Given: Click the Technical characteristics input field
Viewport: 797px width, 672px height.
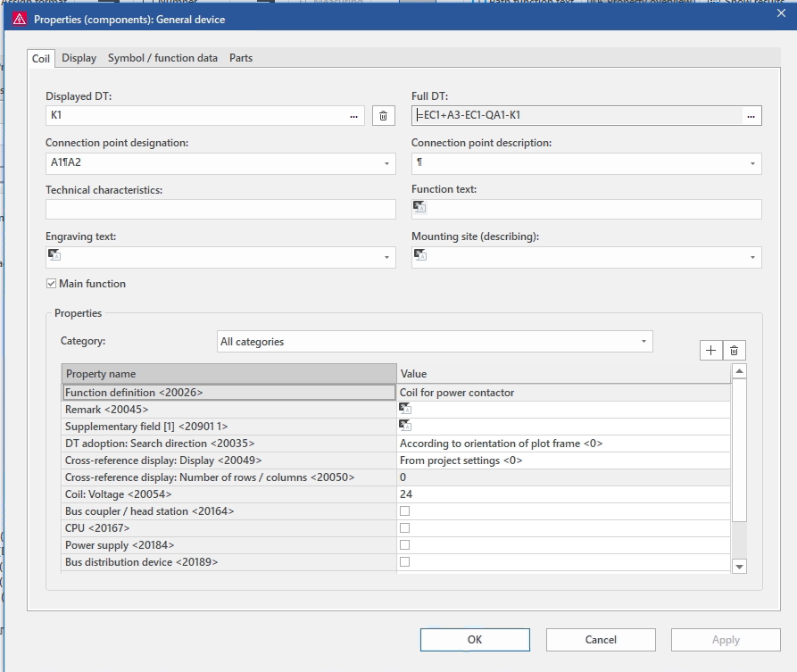Looking at the screenshot, I should pos(220,210).
